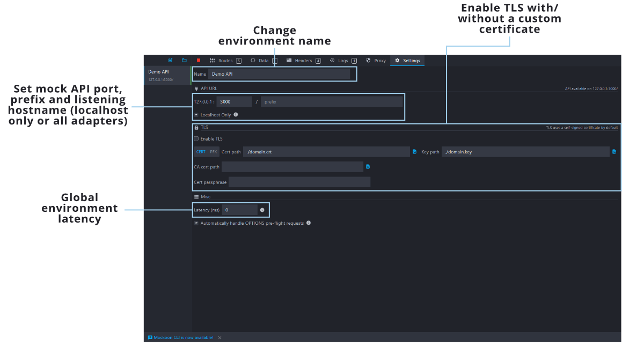This screenshot has width=644, height=346.
Task: Switch to the Headers tab
Action: (303, 61)
